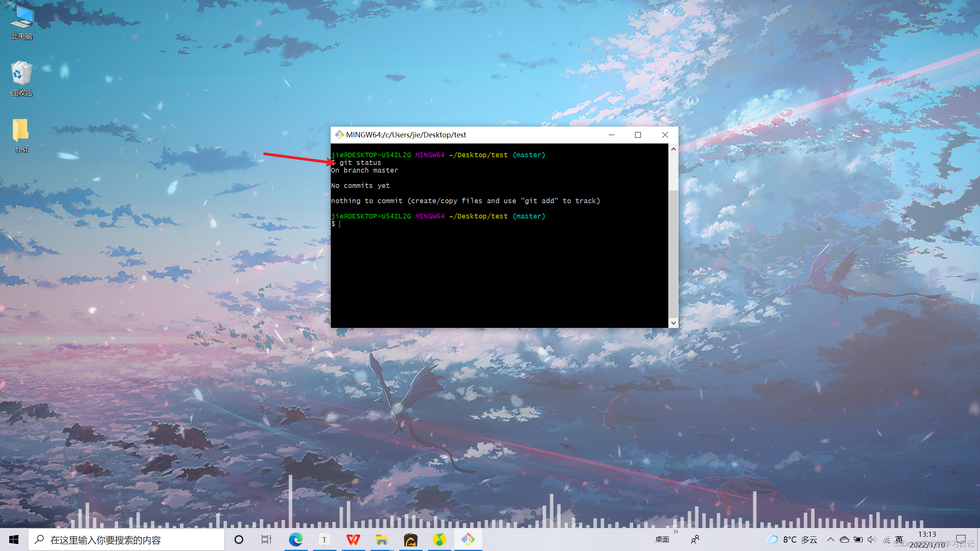Open the 此电脑 desktop icon

(22, 22)
